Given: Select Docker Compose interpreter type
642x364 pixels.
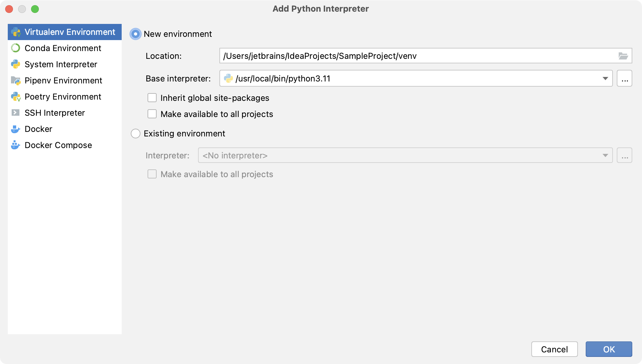Looking at the screenshot, I should tap(58, 145).
